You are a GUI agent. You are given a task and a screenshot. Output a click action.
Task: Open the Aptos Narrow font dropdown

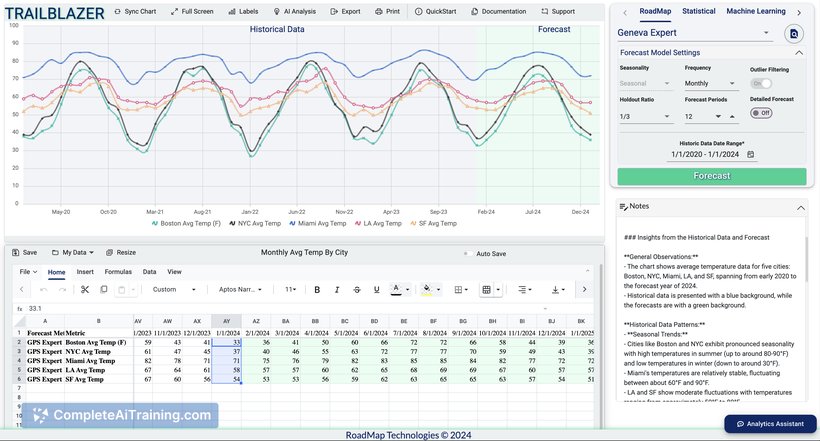[240, 289]
